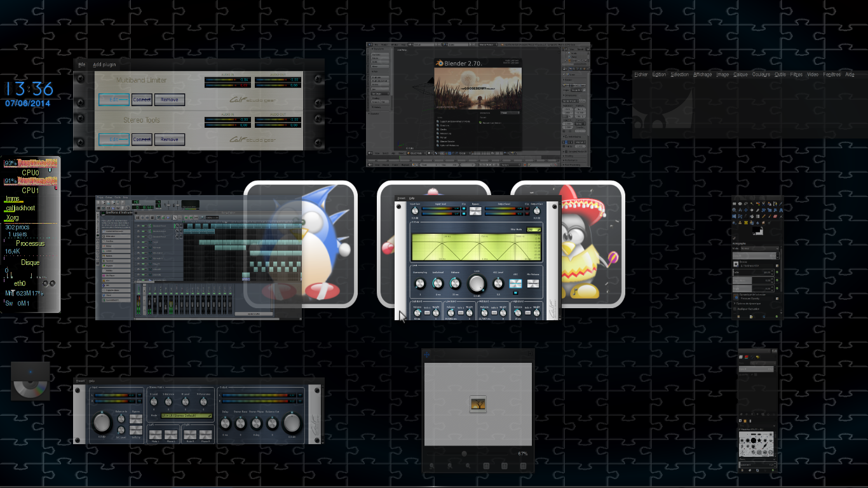Click the Delay knob in Stereo Tools output
This screenshot has width=868, height=488.
226,422
